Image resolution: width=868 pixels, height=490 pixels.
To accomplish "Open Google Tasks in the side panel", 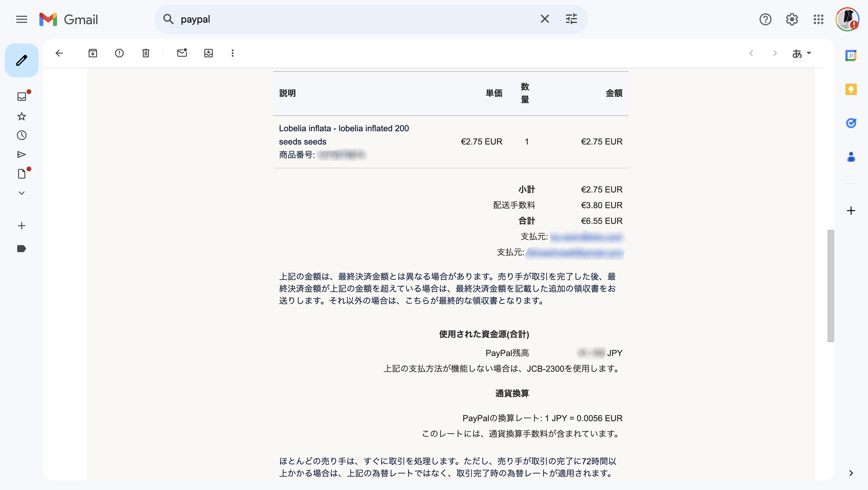I will (x=851, y=123).
